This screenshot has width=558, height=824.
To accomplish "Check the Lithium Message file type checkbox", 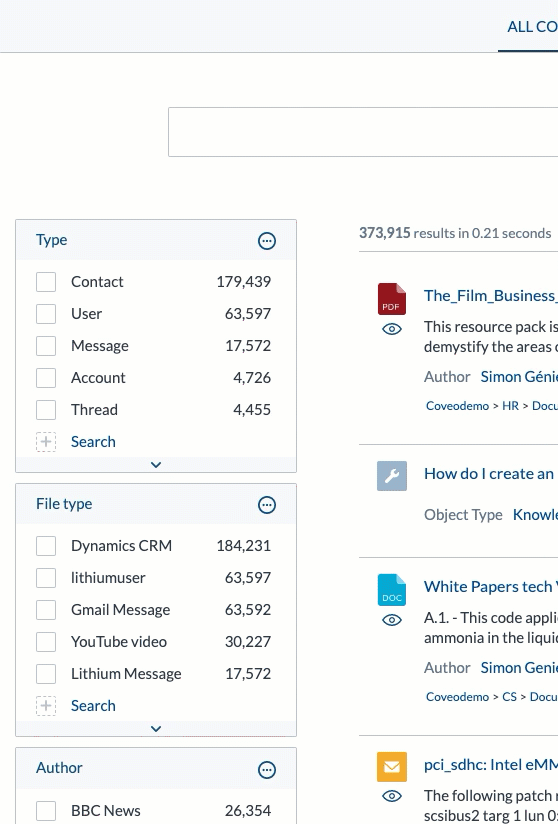I will coord(46,674).
